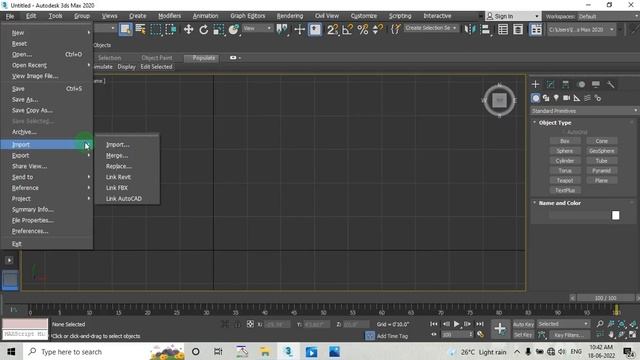Viewport: 640px width, 360px height.
Task: Toggle the Ribbon display icon
Action: tap(536, 29)
